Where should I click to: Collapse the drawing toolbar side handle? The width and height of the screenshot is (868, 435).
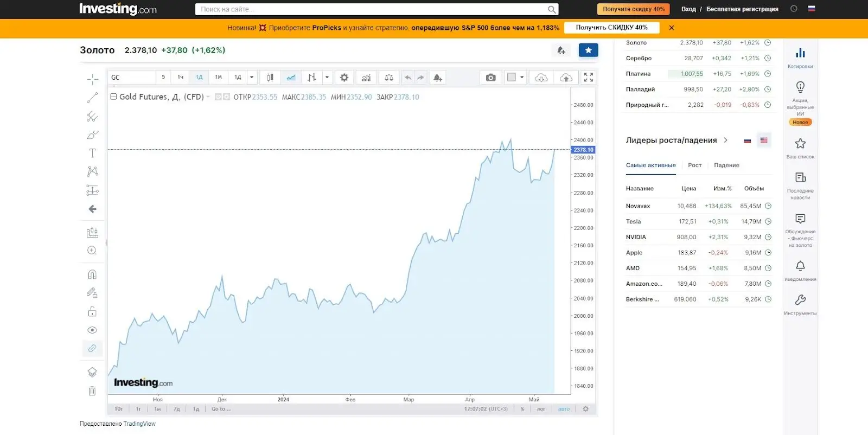click(106, 242)
